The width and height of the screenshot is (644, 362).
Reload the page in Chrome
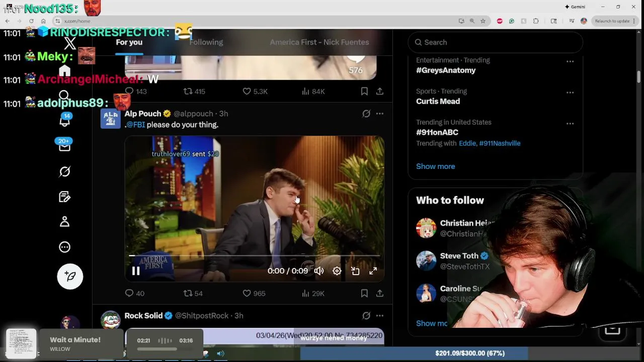31,21
